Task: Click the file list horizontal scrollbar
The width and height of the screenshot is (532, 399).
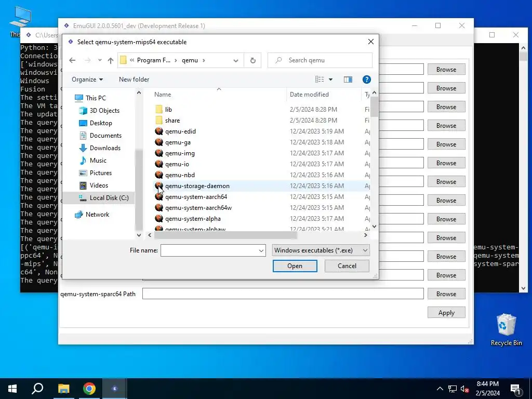Action: [x=225, y=235]
